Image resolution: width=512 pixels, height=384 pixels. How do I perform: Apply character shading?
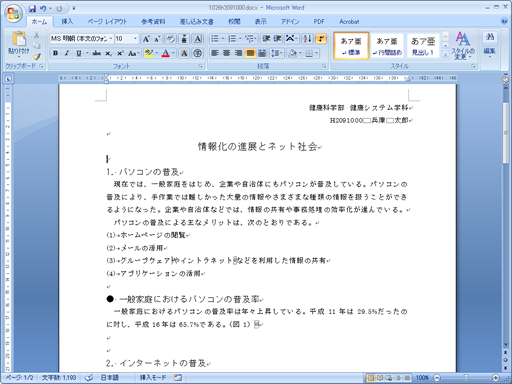point(184,53)
